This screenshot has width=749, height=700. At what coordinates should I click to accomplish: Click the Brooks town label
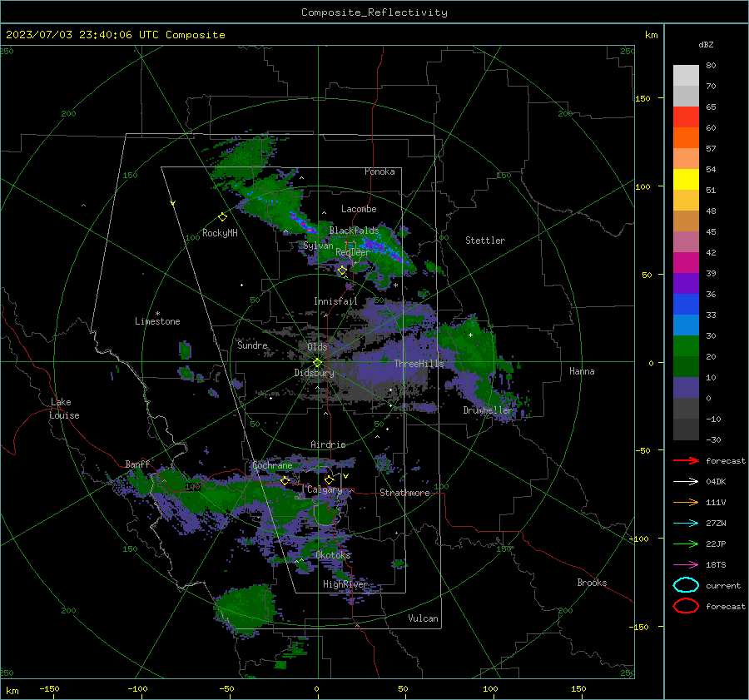[592, 583]
